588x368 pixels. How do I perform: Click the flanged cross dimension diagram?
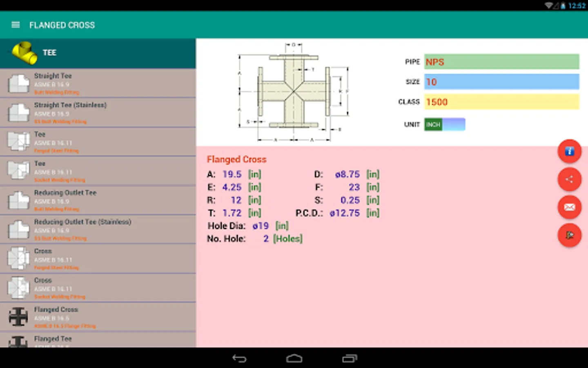click(293, 92)
